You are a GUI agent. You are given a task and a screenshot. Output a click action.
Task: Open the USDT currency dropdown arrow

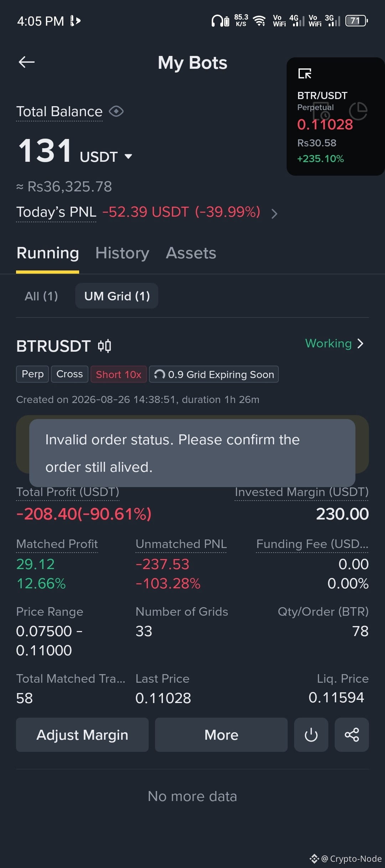128,156
